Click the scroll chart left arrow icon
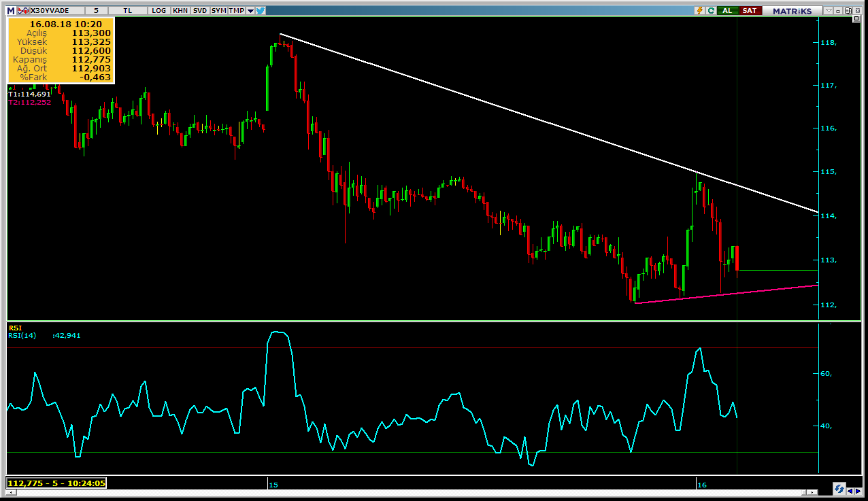Viewport: 868px width, 501px height. click(850, 491)
